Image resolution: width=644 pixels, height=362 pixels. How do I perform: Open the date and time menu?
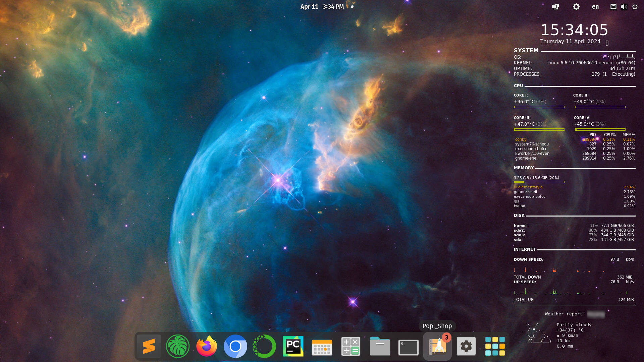point(322,7)
